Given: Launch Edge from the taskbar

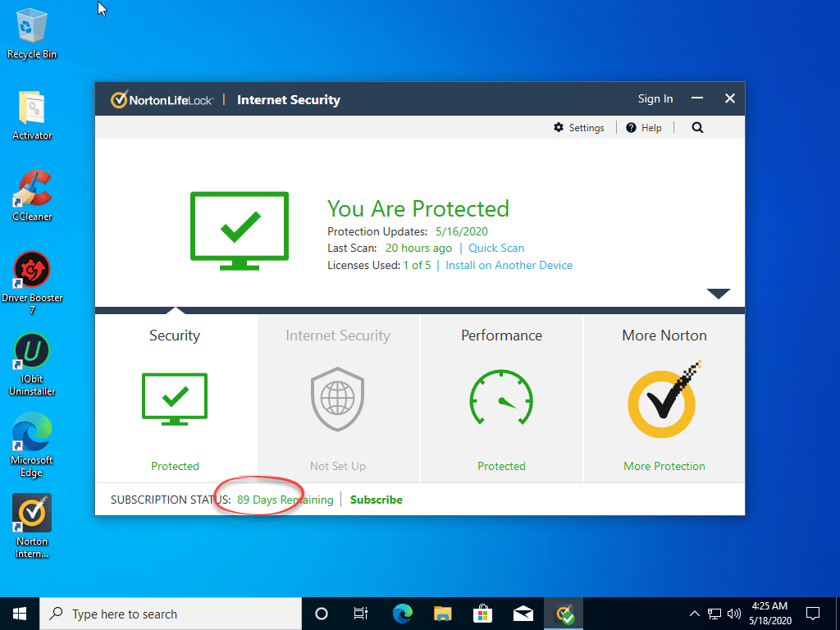Looking at the screenshot, I should 402,614.
